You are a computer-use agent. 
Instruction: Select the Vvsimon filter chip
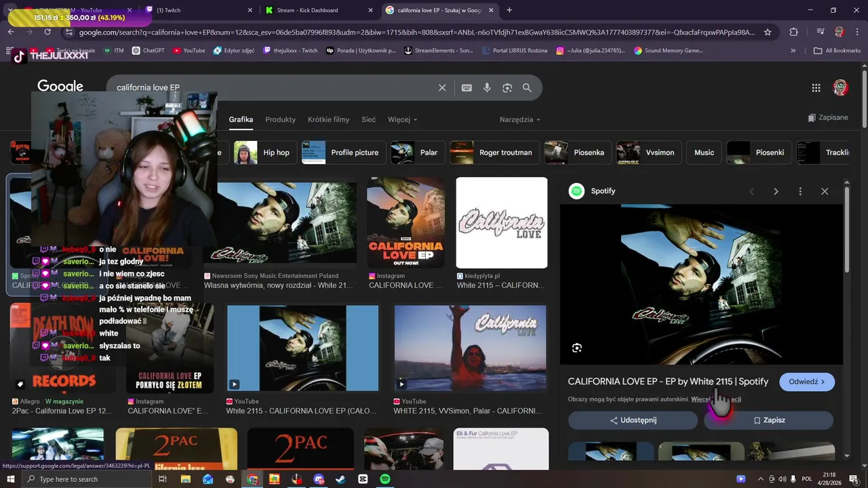tap(648, 152)
